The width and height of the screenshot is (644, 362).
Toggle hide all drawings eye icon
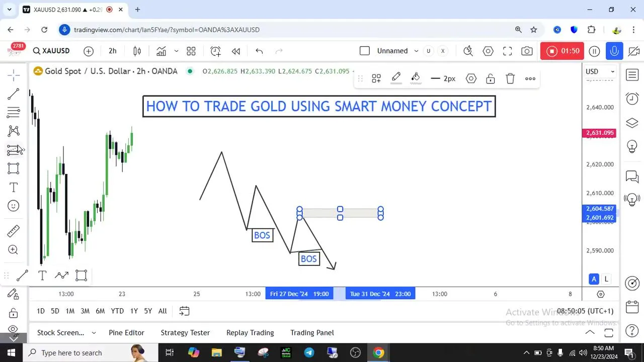[x=13, y=329]
